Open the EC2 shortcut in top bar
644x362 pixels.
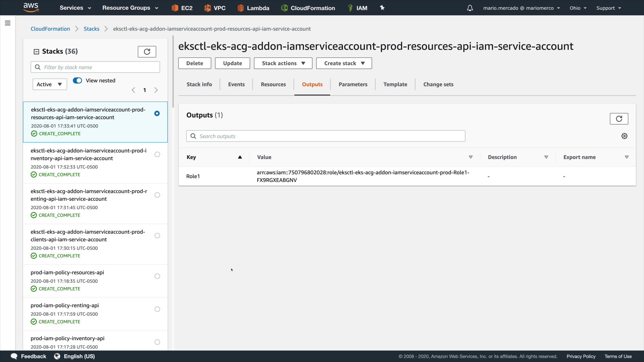point(182,8)
